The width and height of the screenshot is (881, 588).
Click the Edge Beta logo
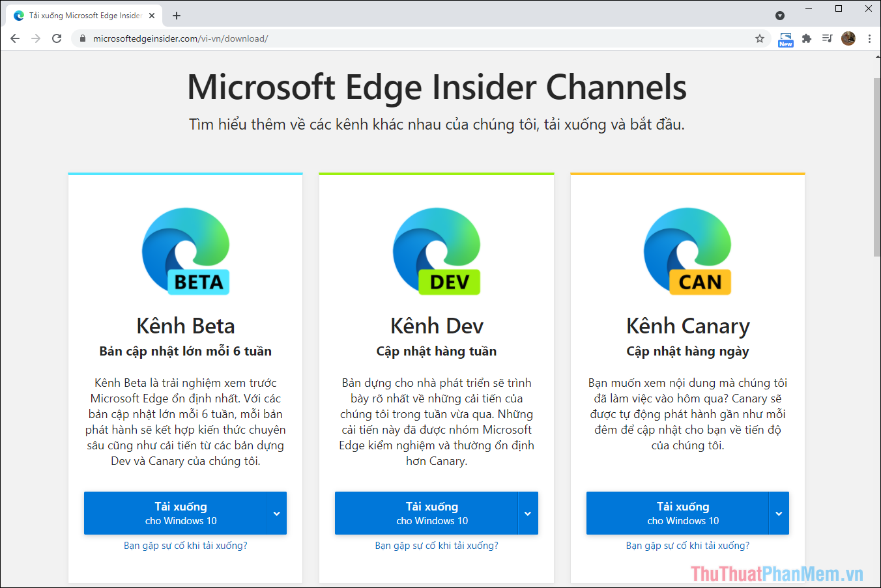point(186,252)
